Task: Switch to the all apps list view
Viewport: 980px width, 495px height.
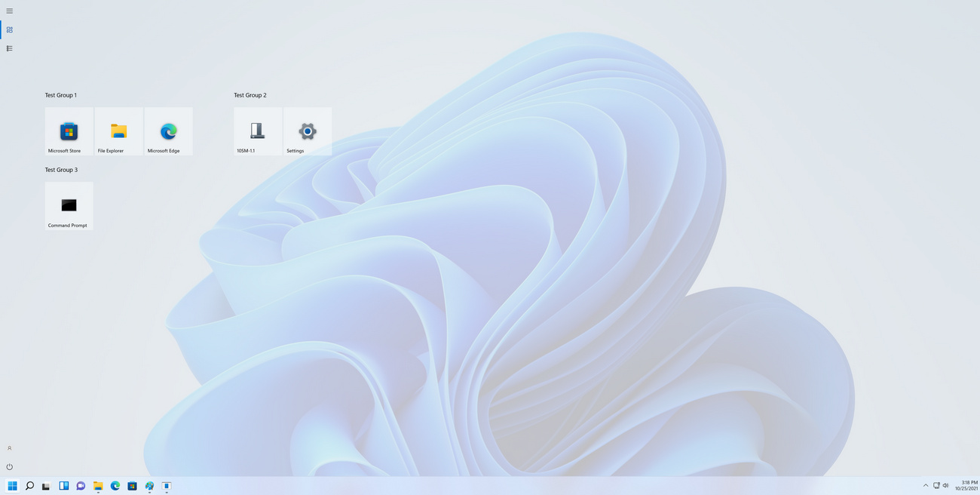Action: click(9, 48)
